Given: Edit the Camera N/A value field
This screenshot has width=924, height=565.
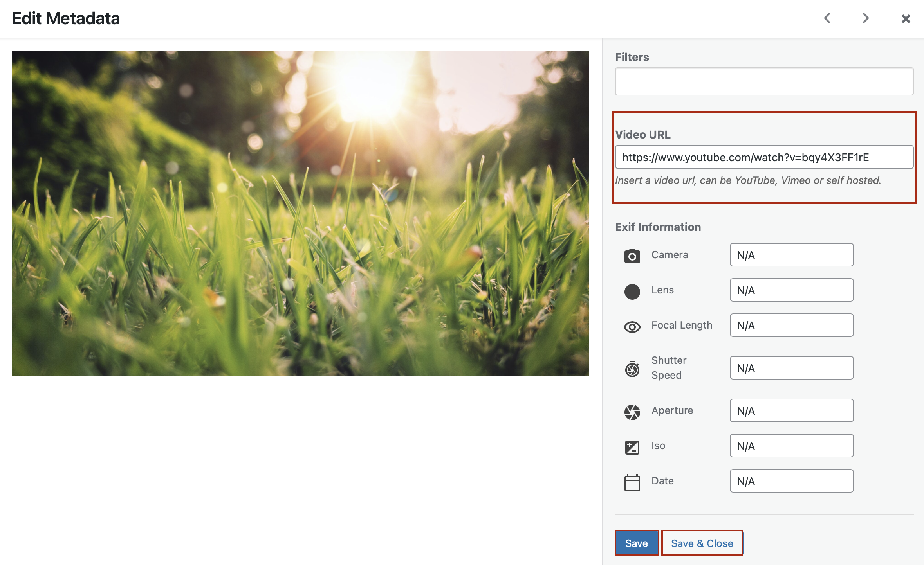Looking at the screenshot, I should (x=792, y=255).
